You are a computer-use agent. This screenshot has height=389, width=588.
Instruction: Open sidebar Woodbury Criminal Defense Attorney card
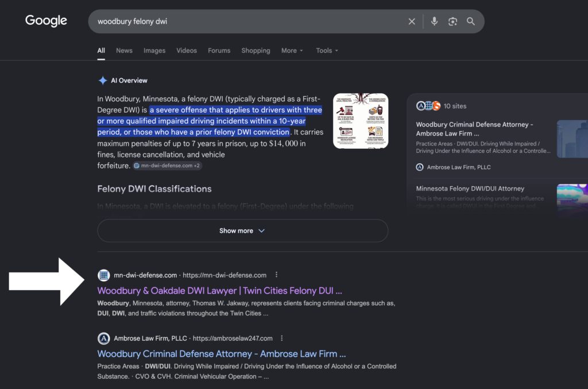(x=474, y=129)
